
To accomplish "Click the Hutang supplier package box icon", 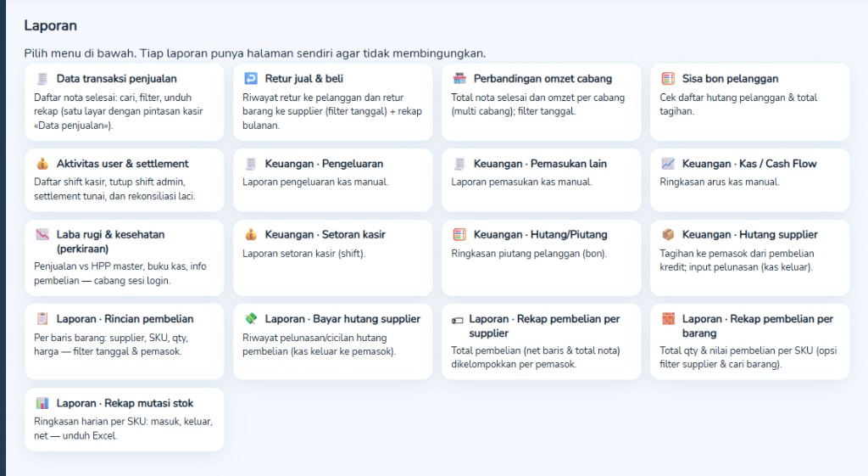I will [668, 235].
